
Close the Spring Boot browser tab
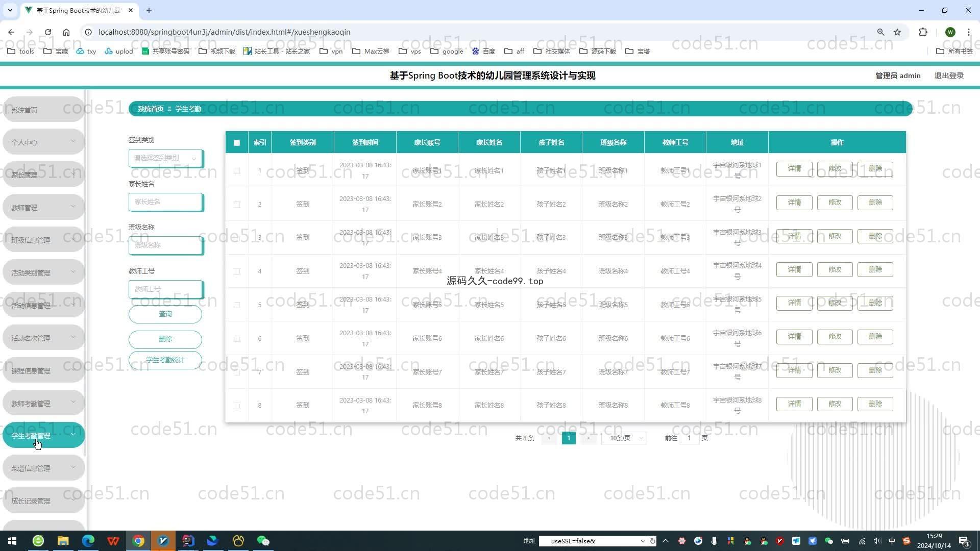tap(131, 10)
